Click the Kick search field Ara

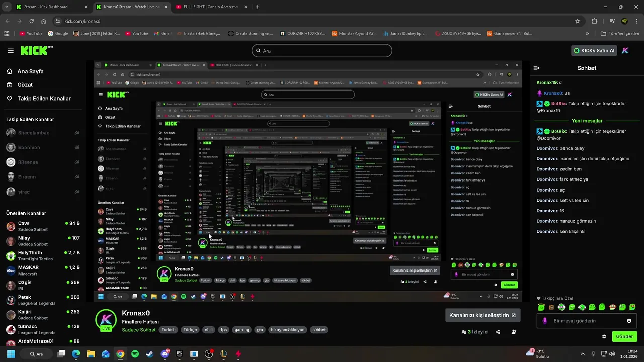[x=321, y=51]
